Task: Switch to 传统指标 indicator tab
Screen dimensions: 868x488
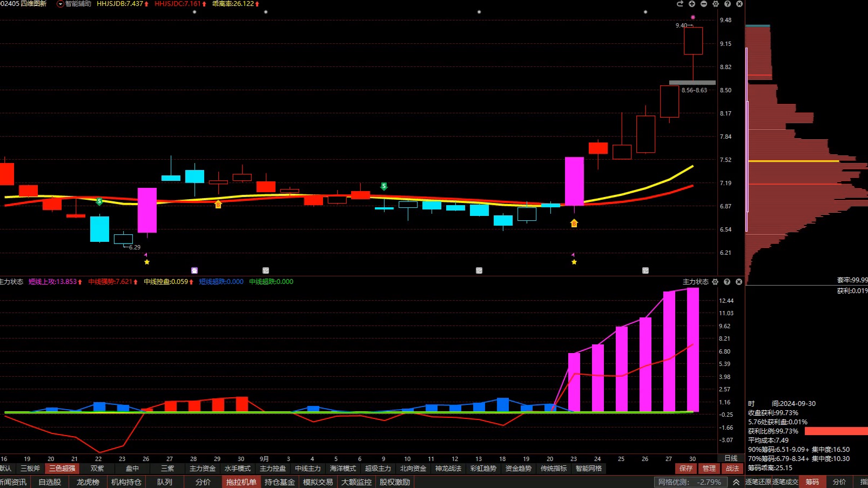Action: [554, 469]
